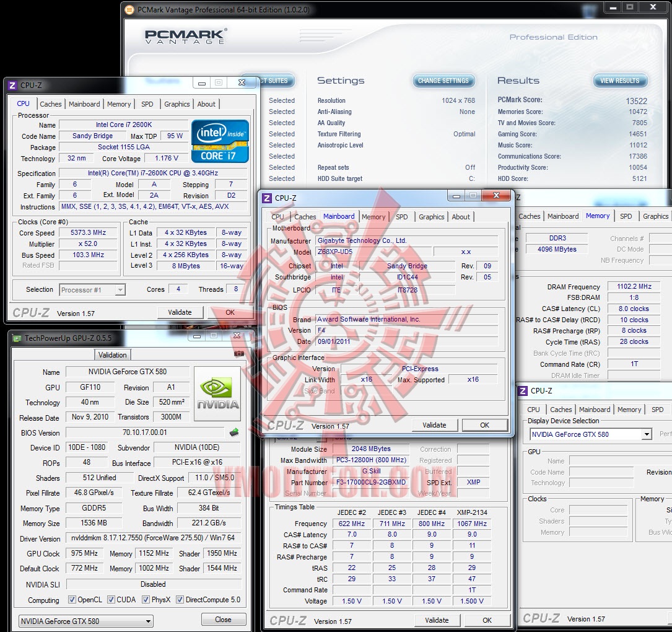The image size is (672, 632).
Task: Click the PCMark Vantage logo
Action: [186, 36]
